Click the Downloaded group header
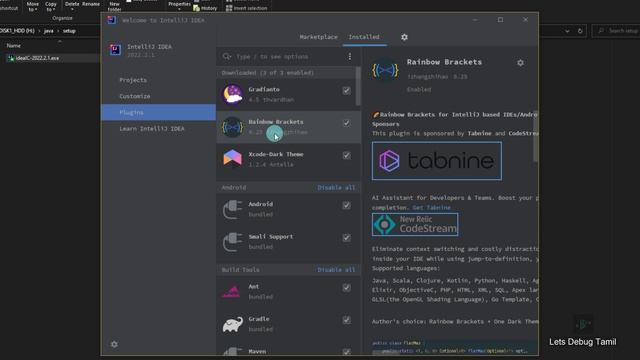This screenshot has height=360, width=640. pos(286,73)
